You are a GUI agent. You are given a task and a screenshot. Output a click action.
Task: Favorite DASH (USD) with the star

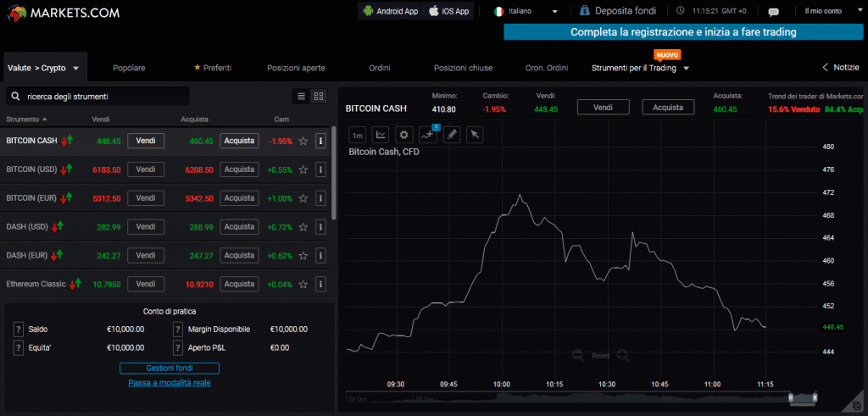coord(303,227)
